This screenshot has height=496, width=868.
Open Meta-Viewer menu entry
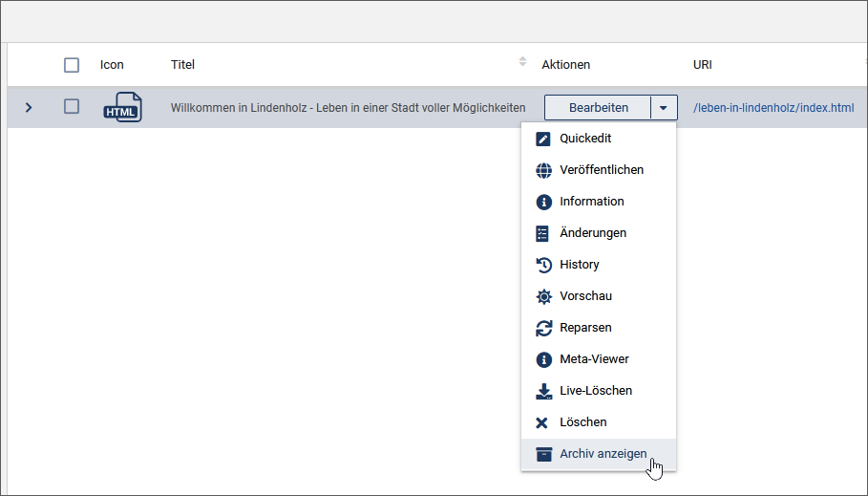click(599, 359)
